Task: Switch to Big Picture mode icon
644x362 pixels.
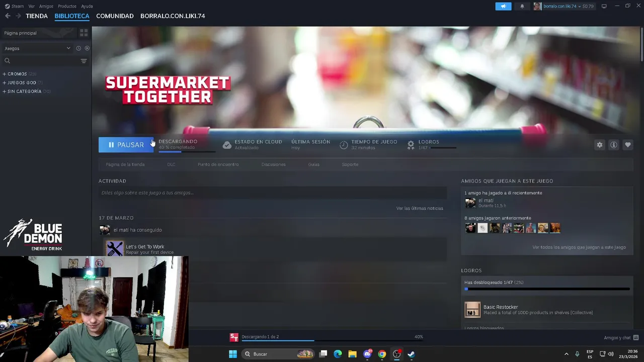Action: [604, 6]
